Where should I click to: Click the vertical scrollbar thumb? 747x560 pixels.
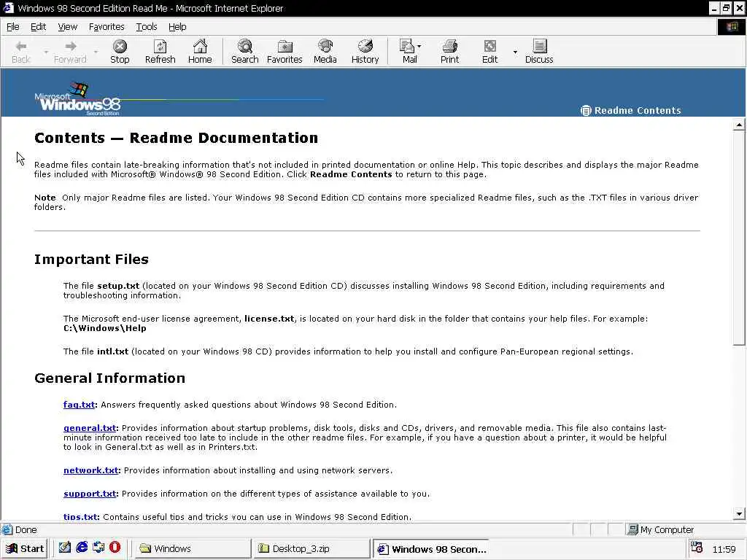click(x=739, y=238)
